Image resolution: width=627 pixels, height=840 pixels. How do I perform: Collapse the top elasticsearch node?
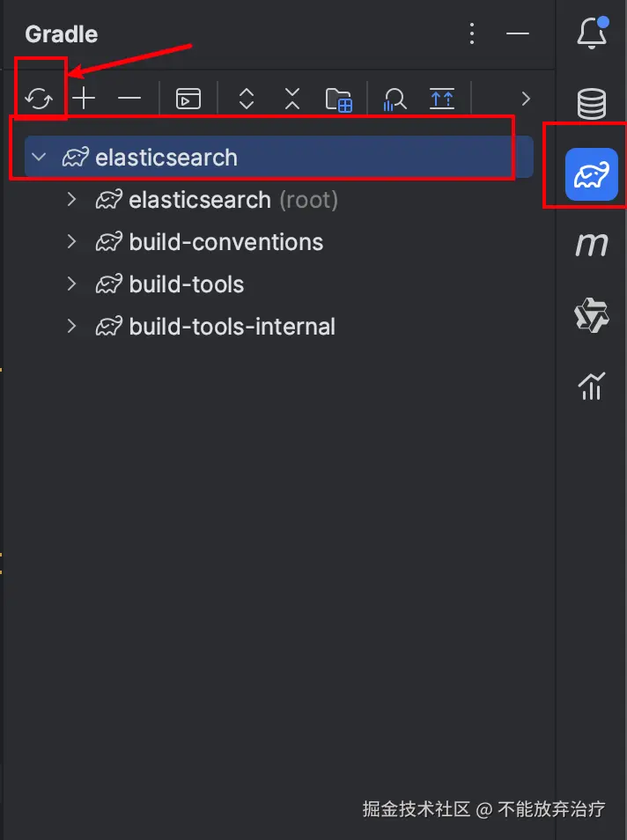click(x=39, y=158)
